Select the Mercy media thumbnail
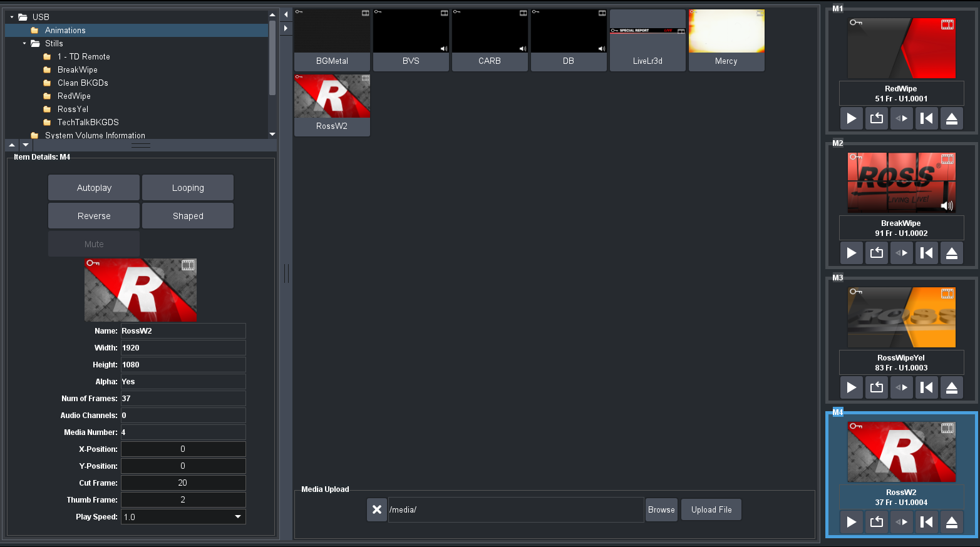980x547 pixels. pyautogui.click(x=726, y=40)
